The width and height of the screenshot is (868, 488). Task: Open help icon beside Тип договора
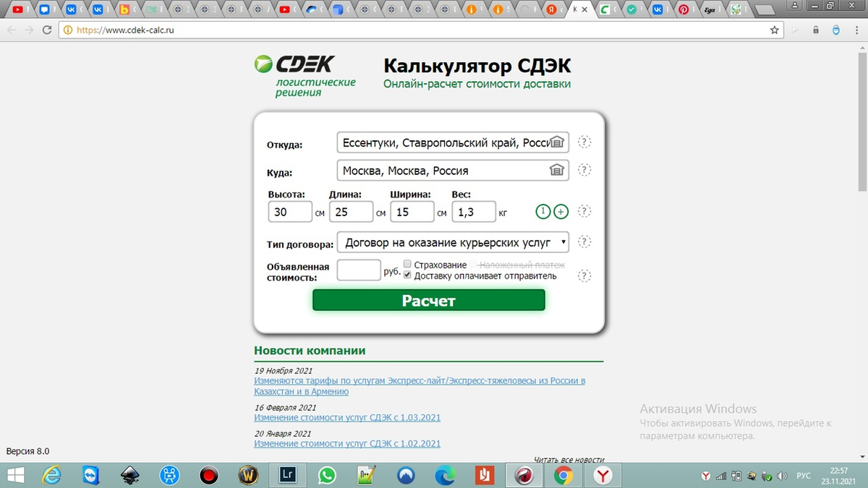(x=584, y=241)
